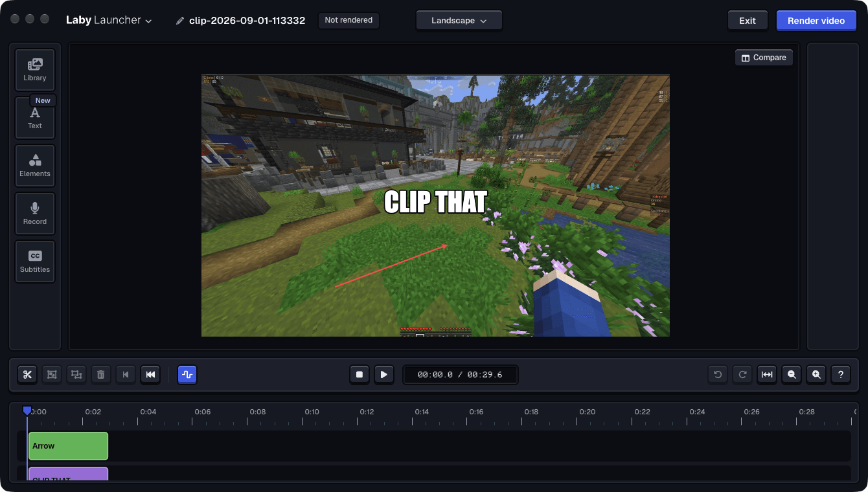The height and width of the screenshot is (492, 868).
Task: Click the 0:16 mark on ruler
Action: point(477,412)
